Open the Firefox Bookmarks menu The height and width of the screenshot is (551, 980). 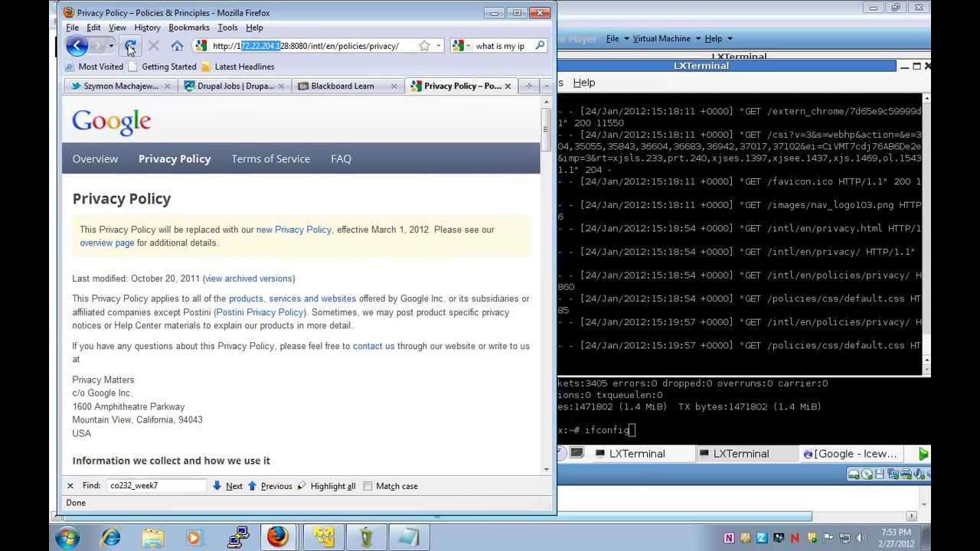point(189,28)
